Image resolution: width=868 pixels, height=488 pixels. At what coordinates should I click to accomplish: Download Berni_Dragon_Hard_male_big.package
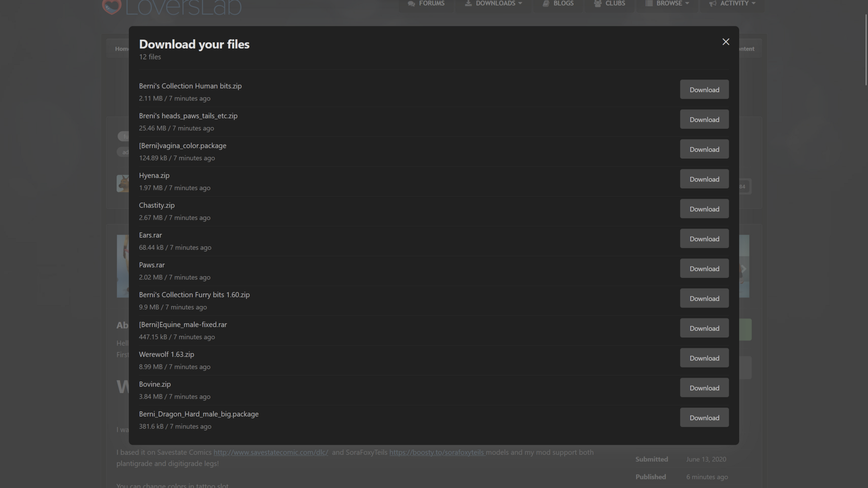(x=704, y=418)
